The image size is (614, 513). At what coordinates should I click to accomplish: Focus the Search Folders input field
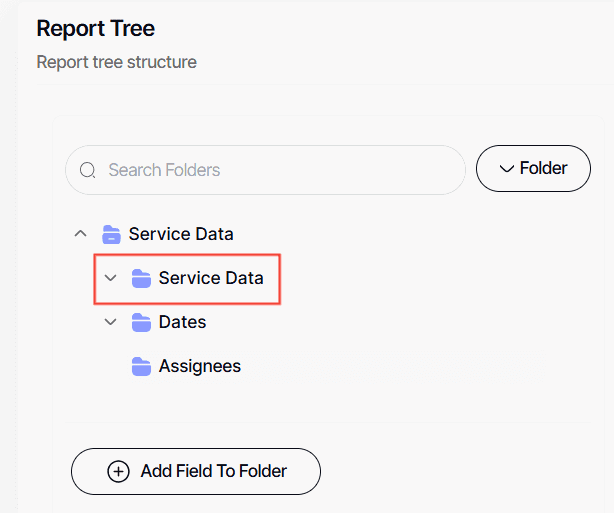coord(280,170)
